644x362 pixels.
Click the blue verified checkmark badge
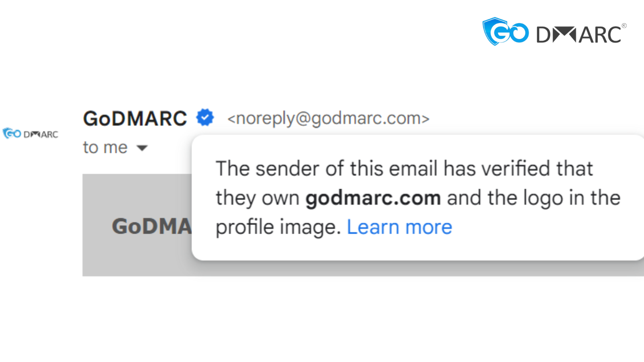coord(205,118)
